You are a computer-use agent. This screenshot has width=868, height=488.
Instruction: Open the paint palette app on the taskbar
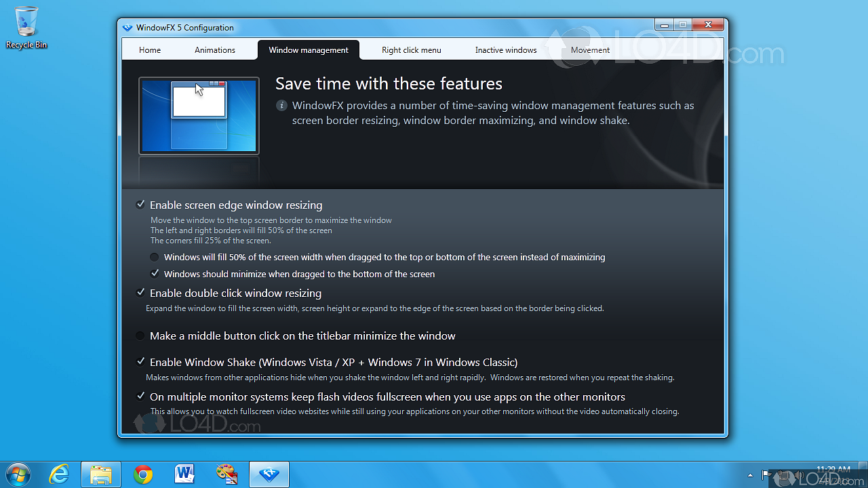tap(226, 474)
